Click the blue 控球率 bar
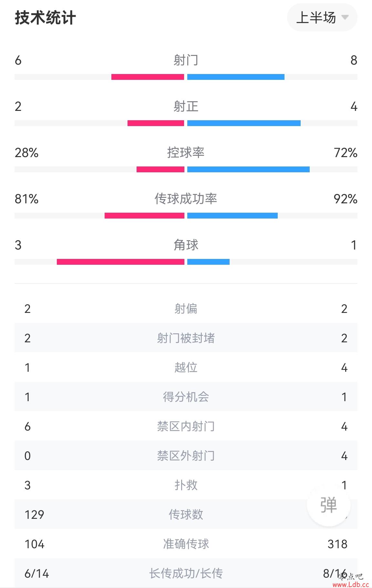This screenshot has height=588, width=372. [x=248, y=169]
